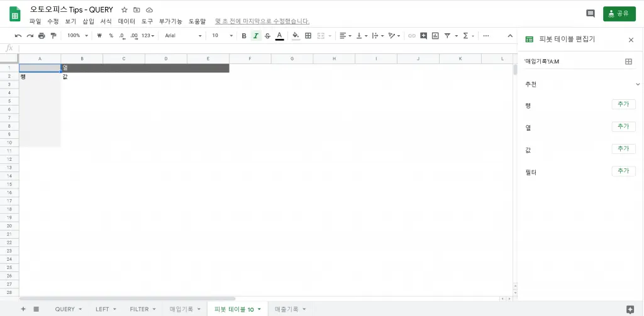Open the 데이터 menu

[126, 21]
